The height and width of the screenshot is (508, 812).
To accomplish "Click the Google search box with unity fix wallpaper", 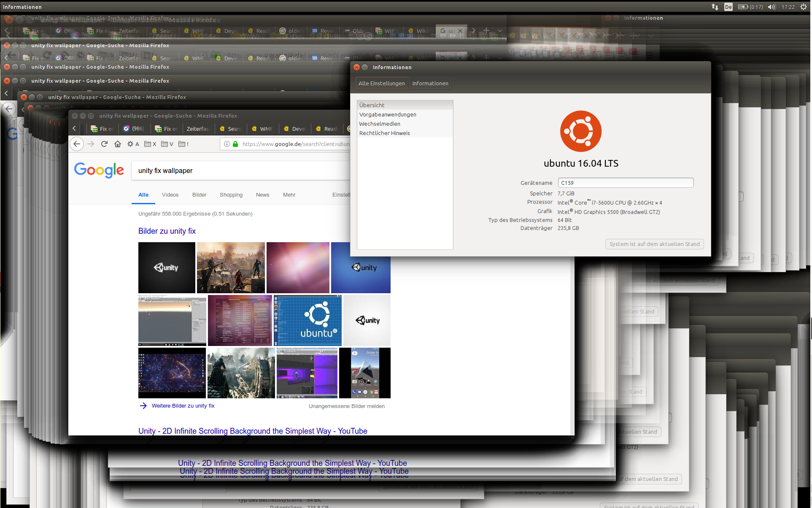I will click(x=241, y=170).
